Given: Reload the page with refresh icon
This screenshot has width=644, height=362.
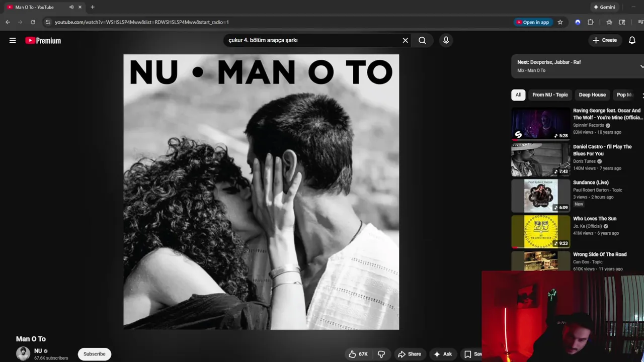Looking at the screenshot, I should 33,22.
